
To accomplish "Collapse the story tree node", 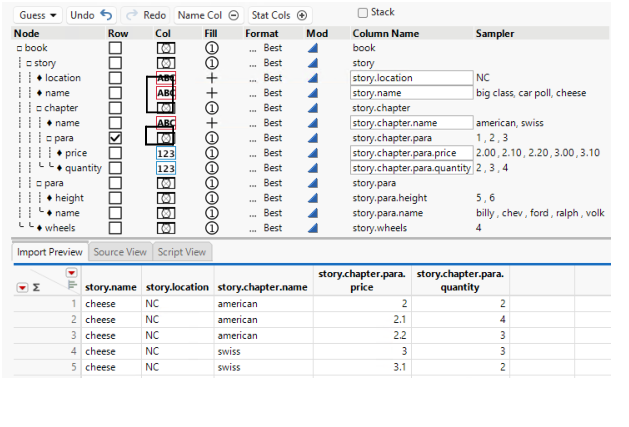I will (x=29, y=63).
